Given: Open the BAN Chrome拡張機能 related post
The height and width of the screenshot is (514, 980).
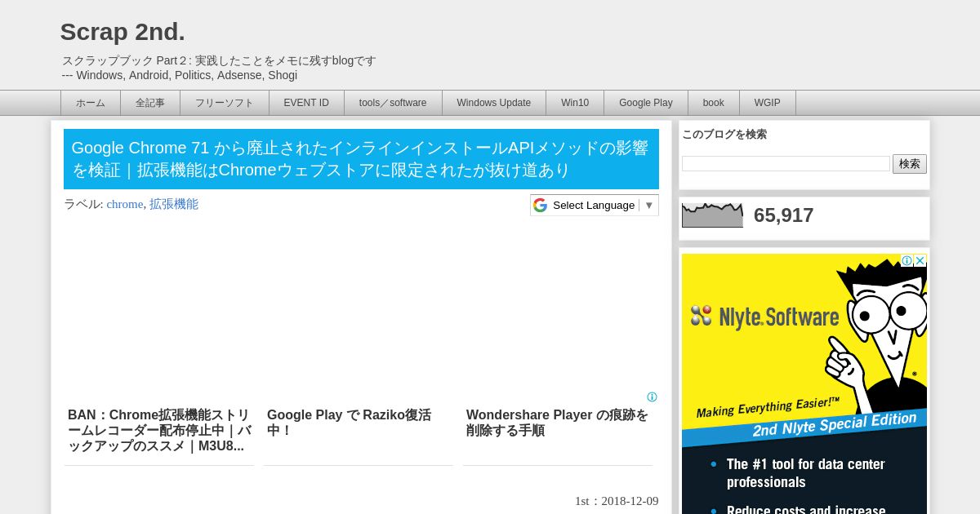Looking at the screenshot, I should [159, 430].
